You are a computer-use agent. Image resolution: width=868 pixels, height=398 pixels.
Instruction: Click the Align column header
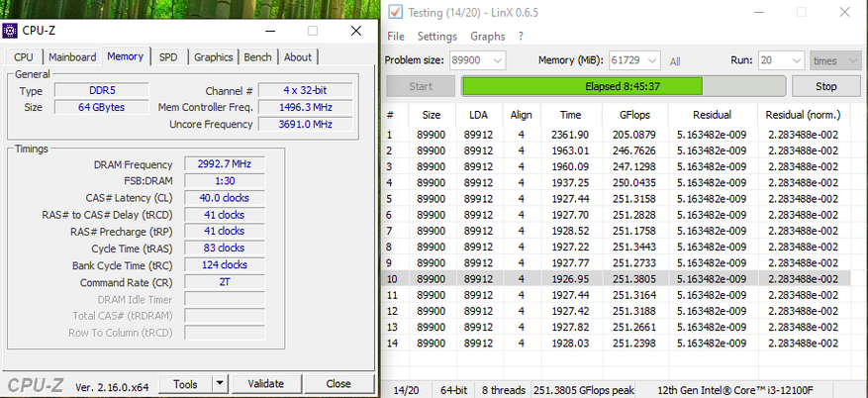click(521, 115)
